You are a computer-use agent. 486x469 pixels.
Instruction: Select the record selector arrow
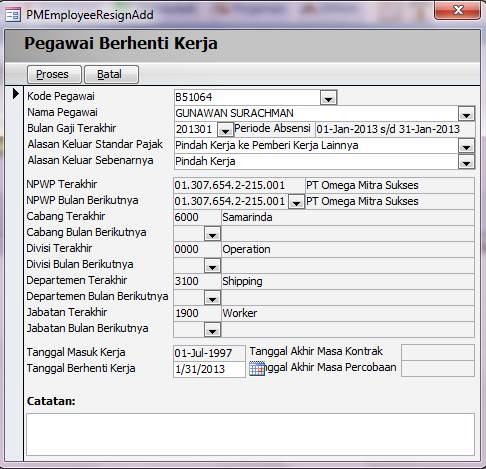pos(15,94)
